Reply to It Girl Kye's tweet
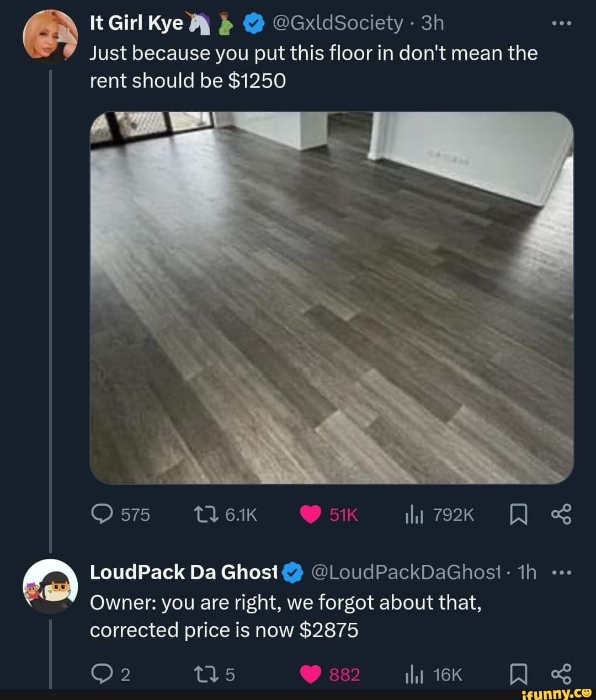 coord(101,515)
